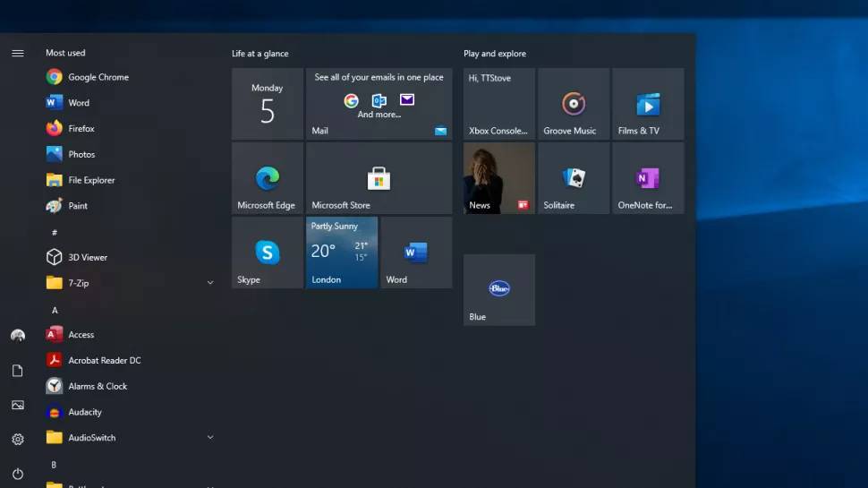868x488 pixels.
Task: Open the Blue tile
Action: [x=499, y=290]
